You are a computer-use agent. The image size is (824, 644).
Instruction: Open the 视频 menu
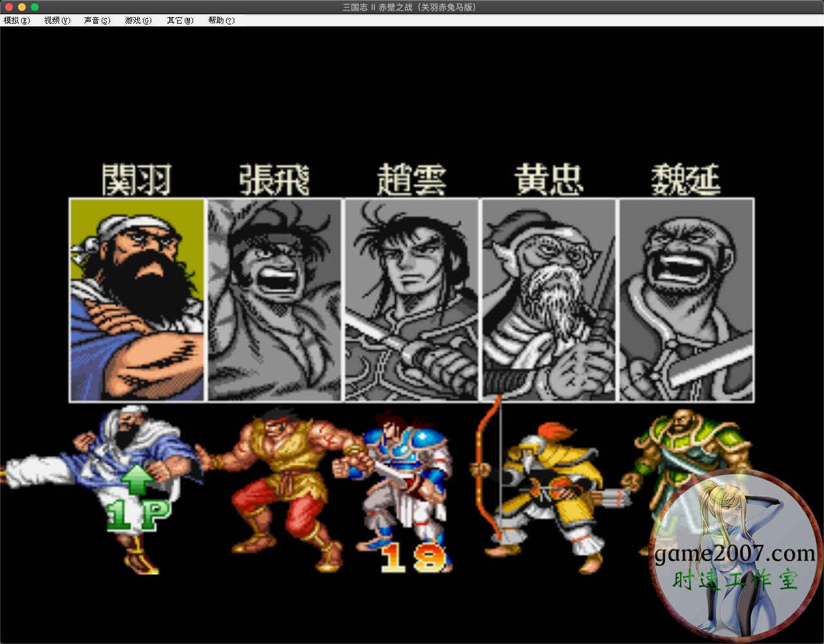(x=57, y=21)
